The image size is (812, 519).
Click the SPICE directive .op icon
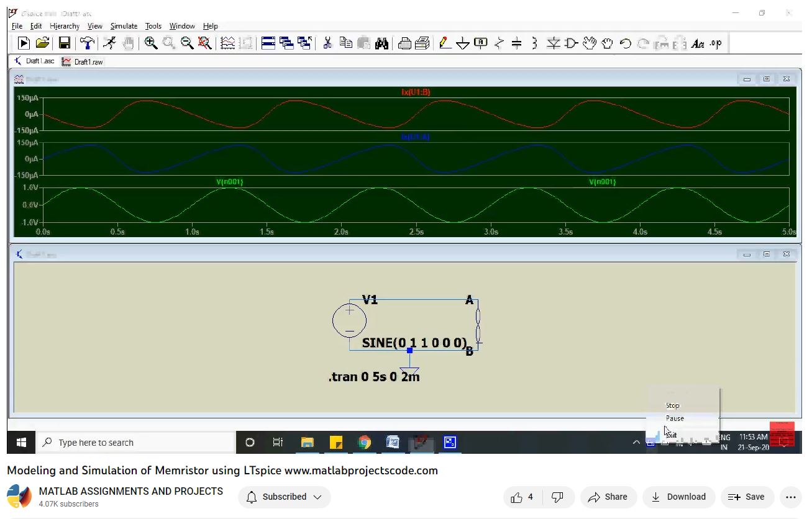[716, 43]
